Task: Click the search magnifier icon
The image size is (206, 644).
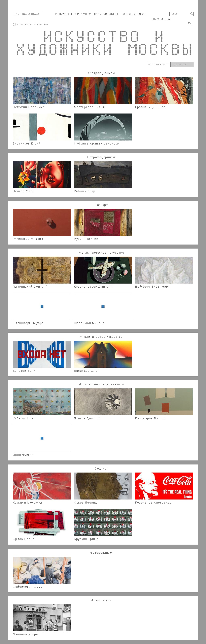Action: (191, 14)
